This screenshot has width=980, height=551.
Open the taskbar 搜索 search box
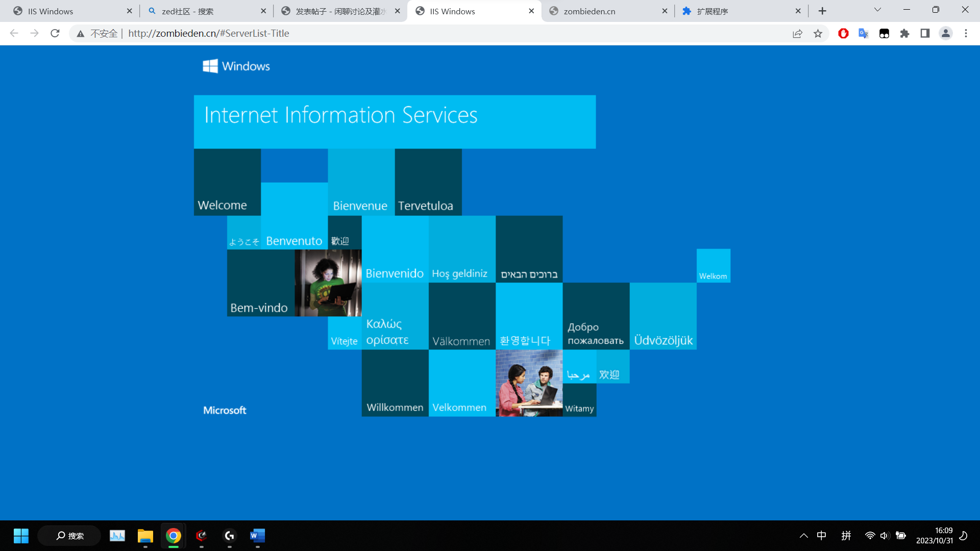click(x=69, y=536)
